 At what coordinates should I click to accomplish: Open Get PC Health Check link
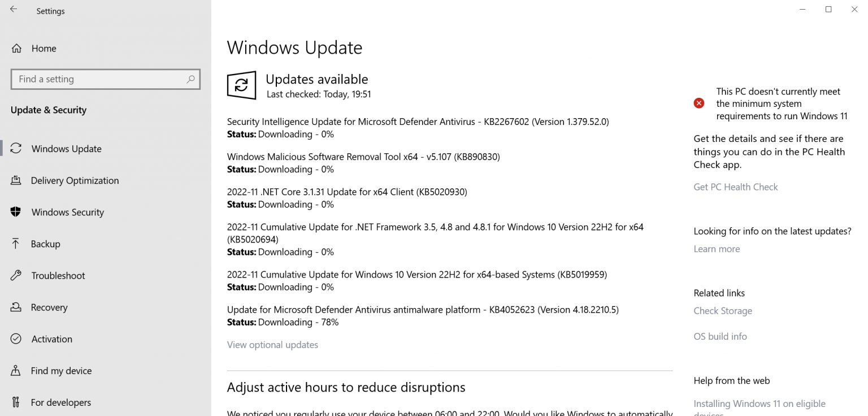(735, 187)
